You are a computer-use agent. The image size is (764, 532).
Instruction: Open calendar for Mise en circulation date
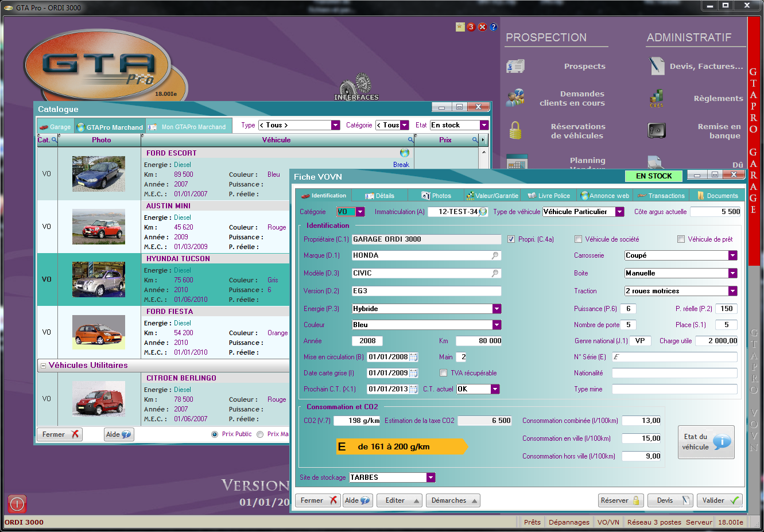[x=414, y=357]
